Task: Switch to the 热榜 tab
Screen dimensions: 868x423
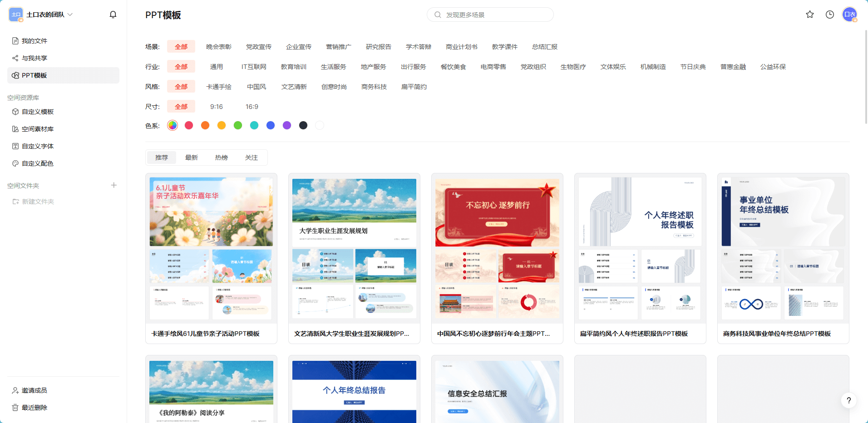Action: click(x=221, y=157)
